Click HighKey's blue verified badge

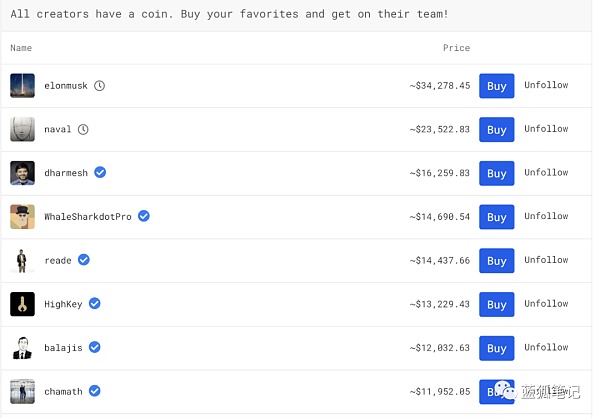coord(94,303)
